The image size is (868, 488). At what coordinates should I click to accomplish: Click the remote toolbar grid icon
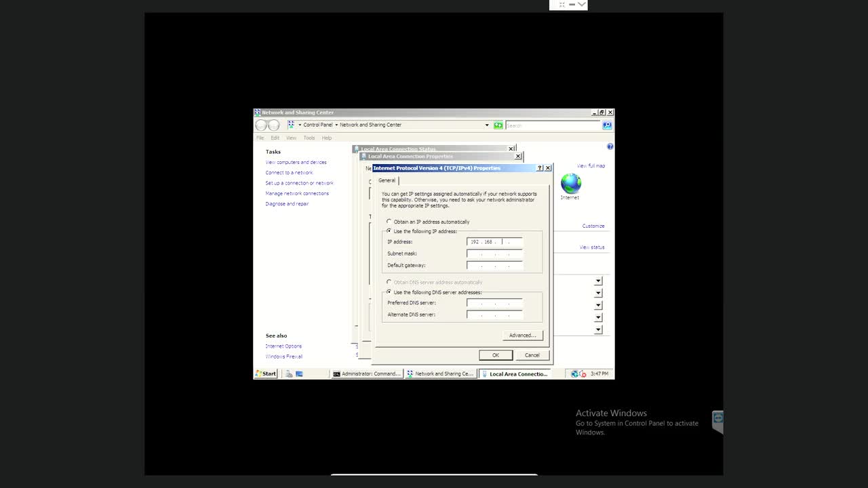[561, 5]
